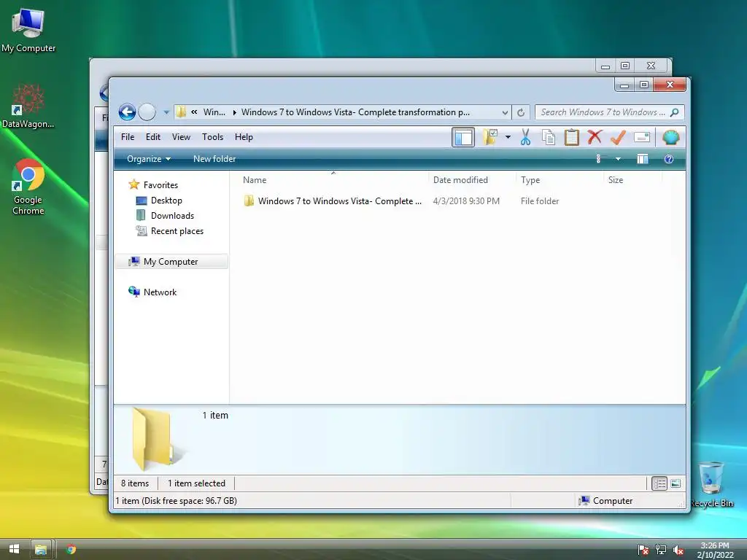
Task: Click the Chrome icon in the taskbar
Action: pos(71,550)
